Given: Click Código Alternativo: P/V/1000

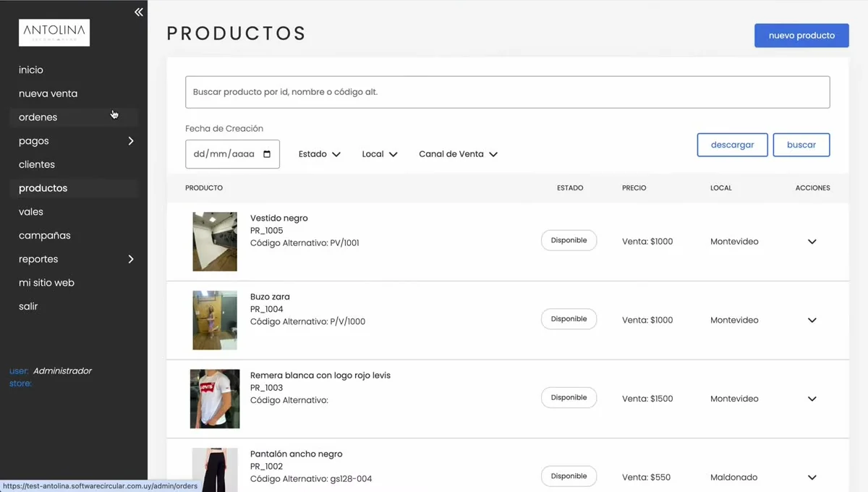Looking at the screenshot, I should coord(308,322).
